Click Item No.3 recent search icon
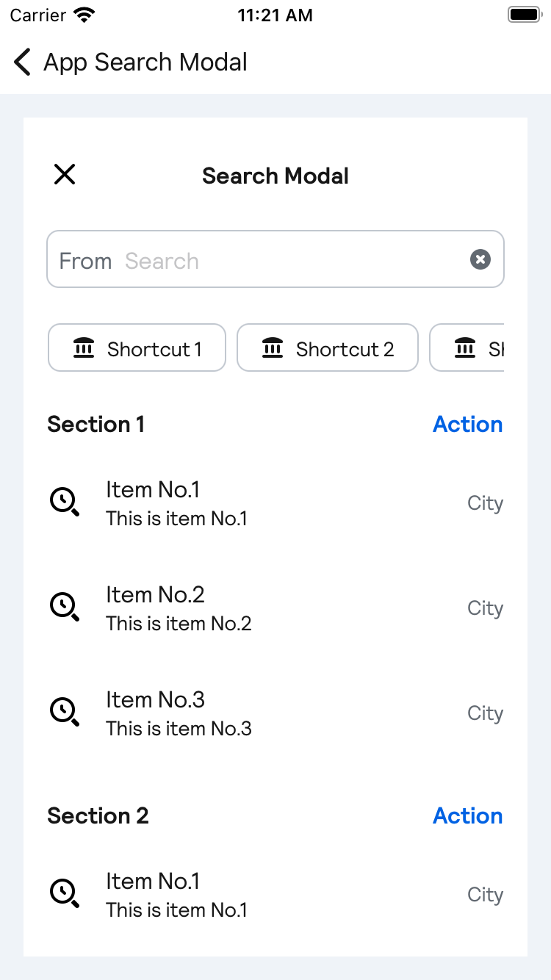 pos(64,713)
